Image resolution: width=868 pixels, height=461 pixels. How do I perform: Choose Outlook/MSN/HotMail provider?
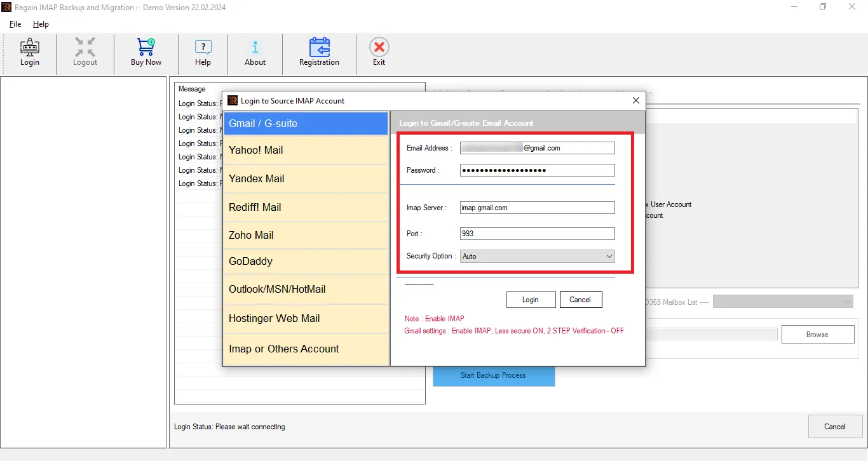coord(306,290)
